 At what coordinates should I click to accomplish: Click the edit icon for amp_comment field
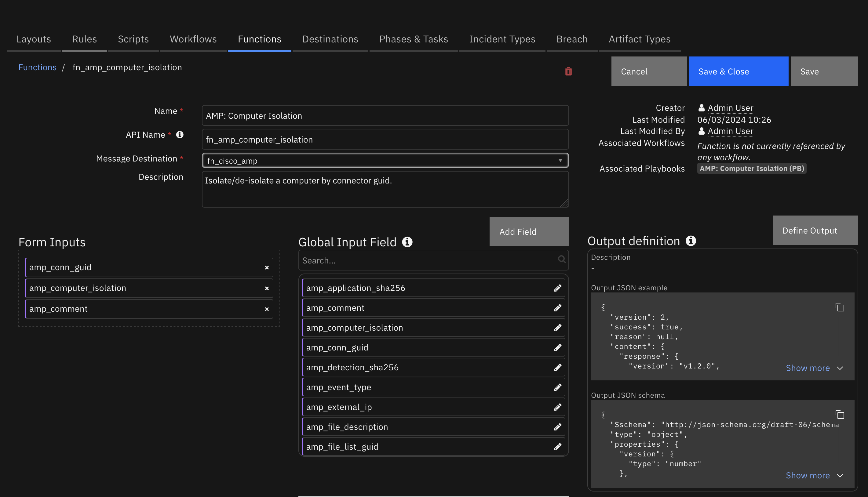(x=557, y=307)
